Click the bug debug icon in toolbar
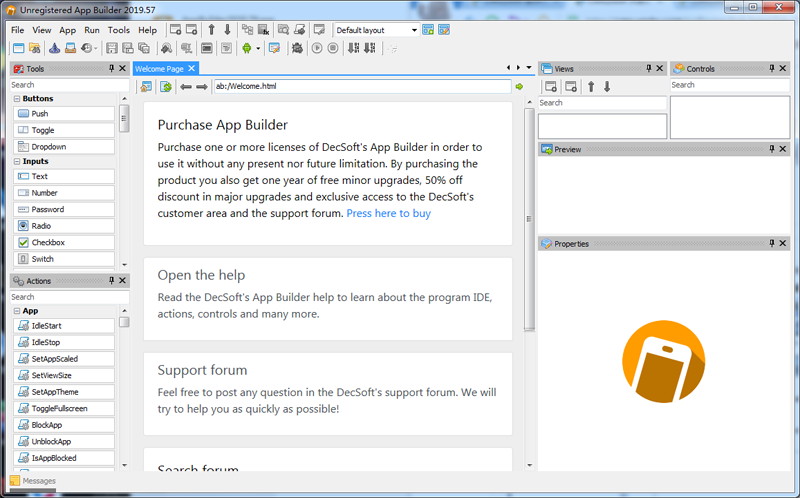 click(x=297, y=48)
